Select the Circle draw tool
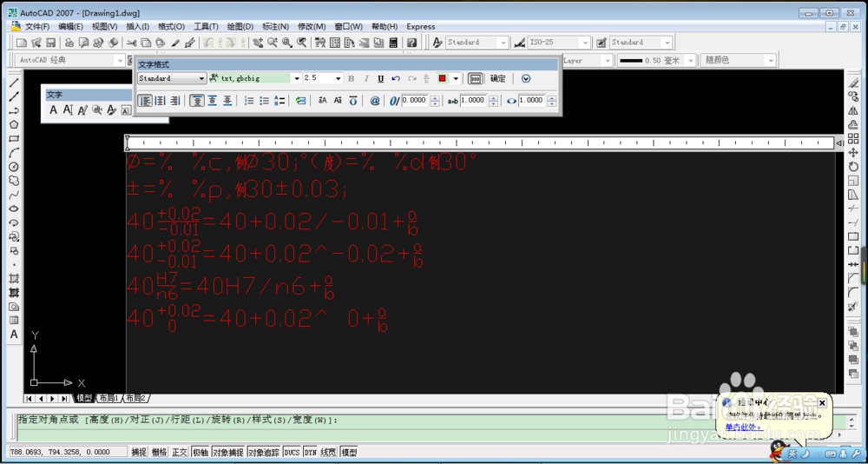The image size is (868, 464). tap(15, 166)
